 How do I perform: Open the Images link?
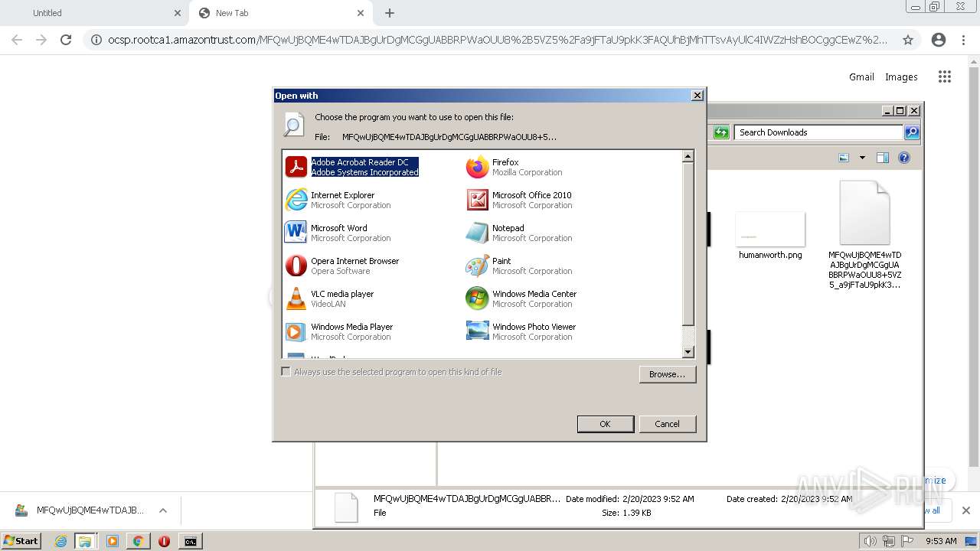coord(901,77)
